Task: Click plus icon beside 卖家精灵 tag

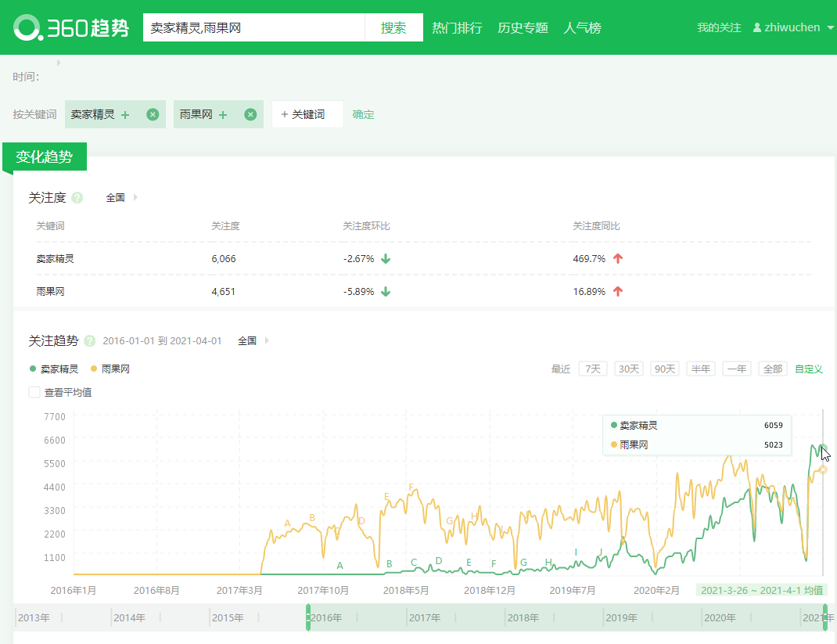Action: [x=125, y=114]
